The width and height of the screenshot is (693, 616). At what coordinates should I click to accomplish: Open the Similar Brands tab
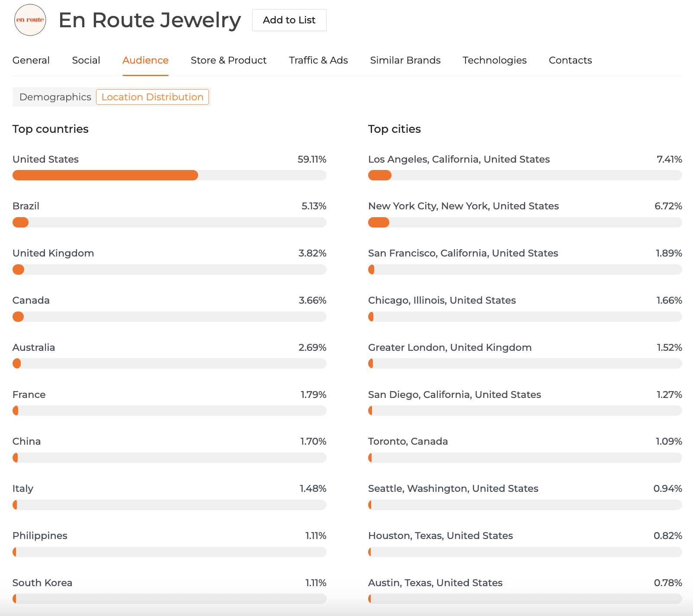pos(405,60)
